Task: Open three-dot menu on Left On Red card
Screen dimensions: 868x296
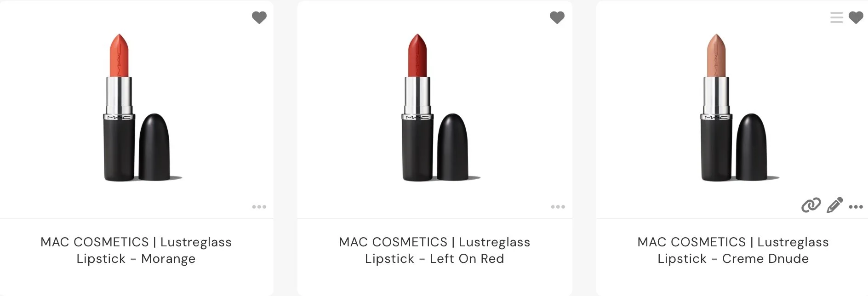Action: [x=558, y=207]
